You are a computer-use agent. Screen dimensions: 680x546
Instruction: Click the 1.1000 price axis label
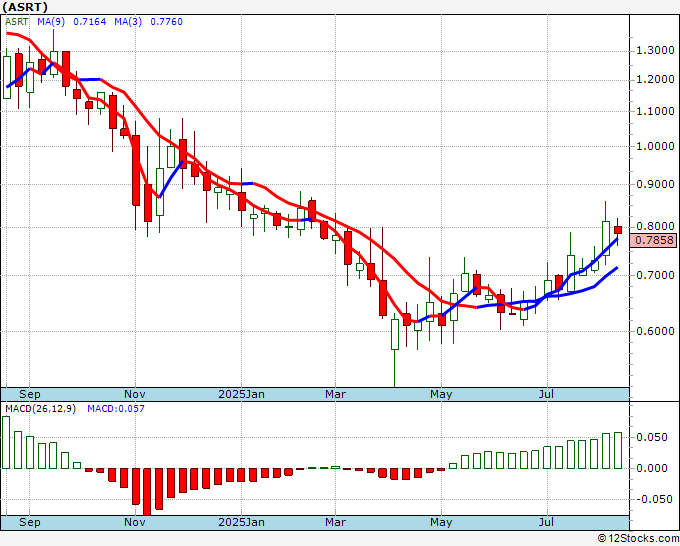pos(655,111)
